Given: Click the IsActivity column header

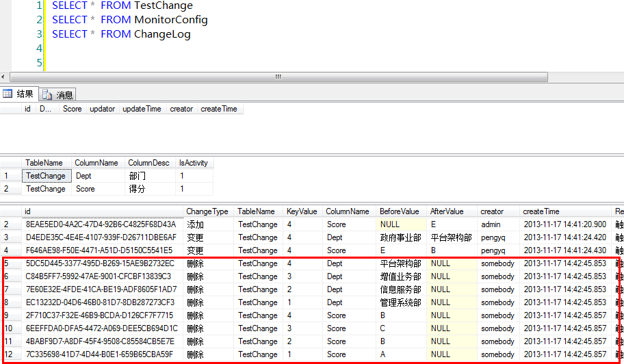Looking at the screenshot, I should 194,163.
